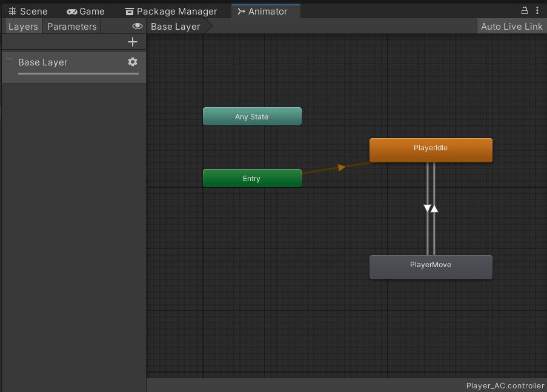The height and width of the screenshot is (392, 547).
Task: Click the Base Layer breadcrumb
Action: (176, 27)
